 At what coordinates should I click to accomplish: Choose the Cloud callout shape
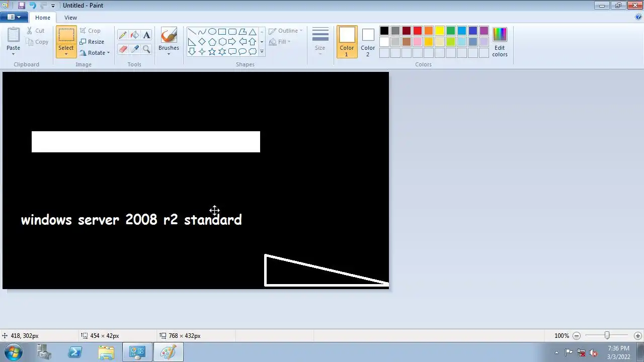tap(252, 51)
